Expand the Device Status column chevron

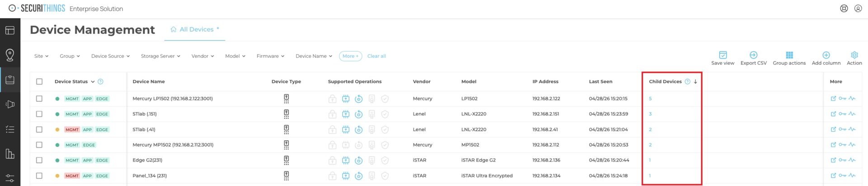point(93,82)
